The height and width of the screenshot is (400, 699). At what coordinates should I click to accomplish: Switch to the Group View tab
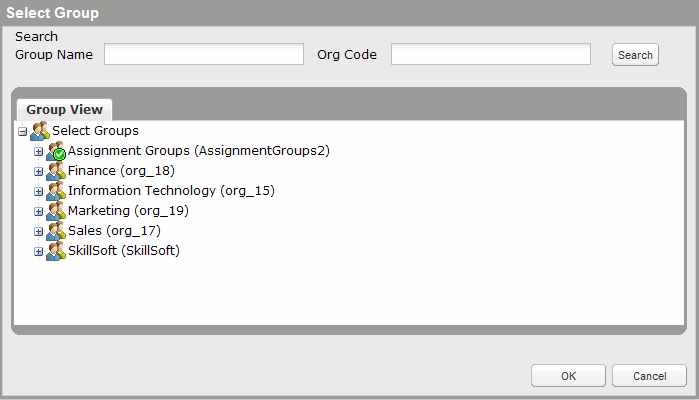point(64,110)
